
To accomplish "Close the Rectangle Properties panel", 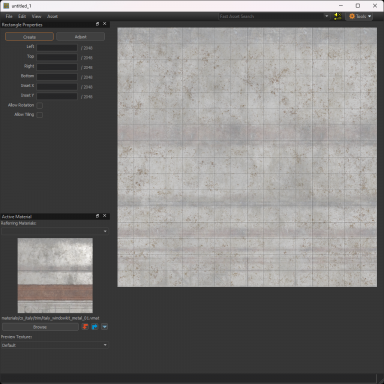I will point(105,24).
